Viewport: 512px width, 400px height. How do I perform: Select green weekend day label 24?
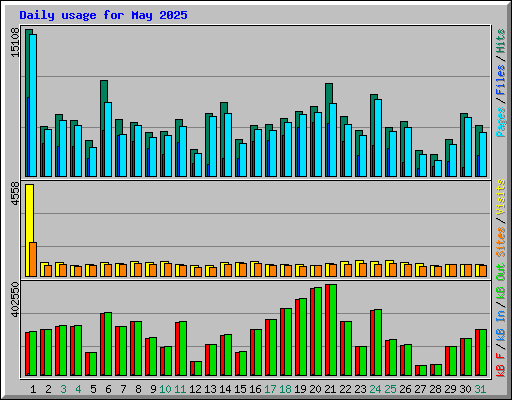(375, 389)
